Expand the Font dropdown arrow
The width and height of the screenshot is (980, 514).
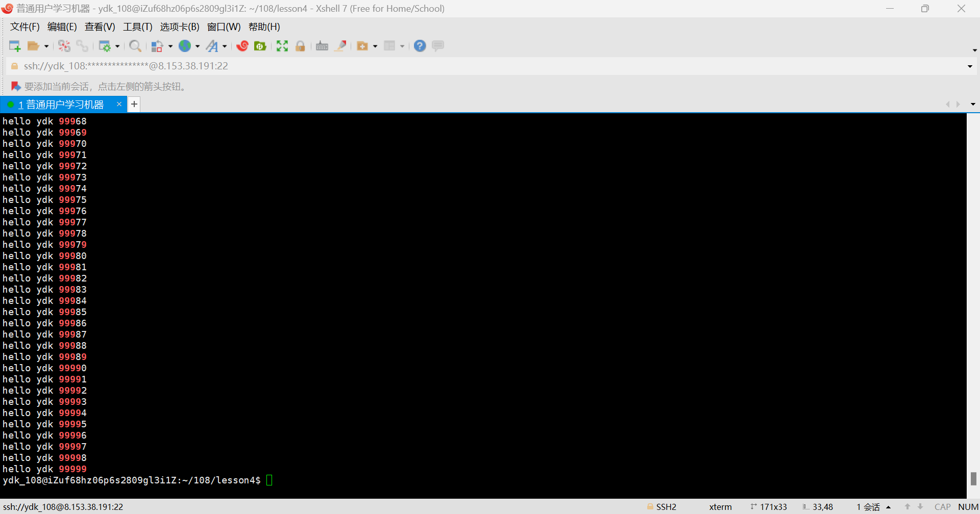coord(225,46)
